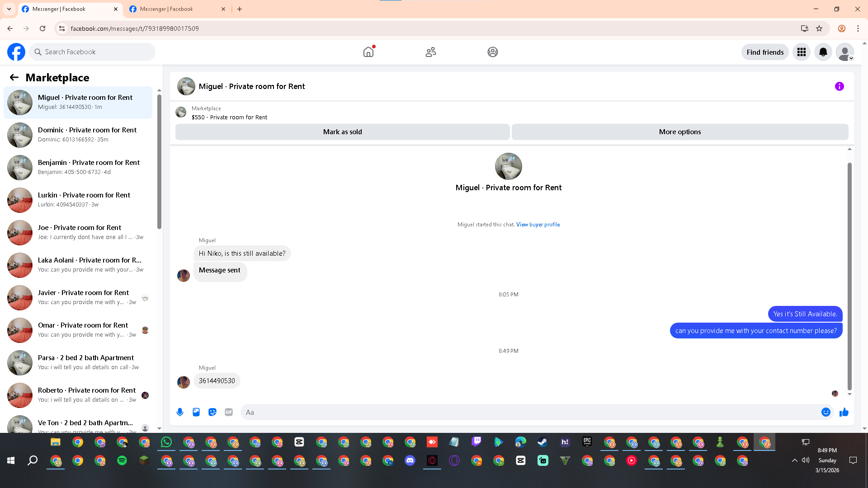Reload the Messenger page
This screenshot has height=488, width=868.
point(42,28)
